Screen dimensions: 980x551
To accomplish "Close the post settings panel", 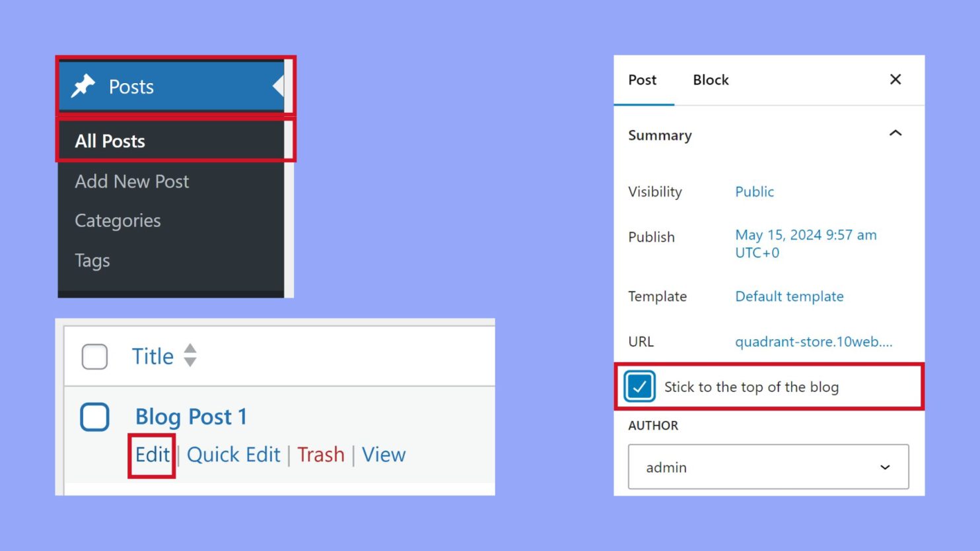I will (x=895, y=79).
